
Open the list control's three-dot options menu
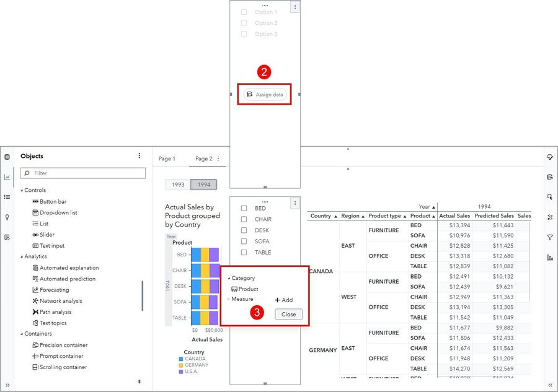pyautogui.click(x=295, y=203)
